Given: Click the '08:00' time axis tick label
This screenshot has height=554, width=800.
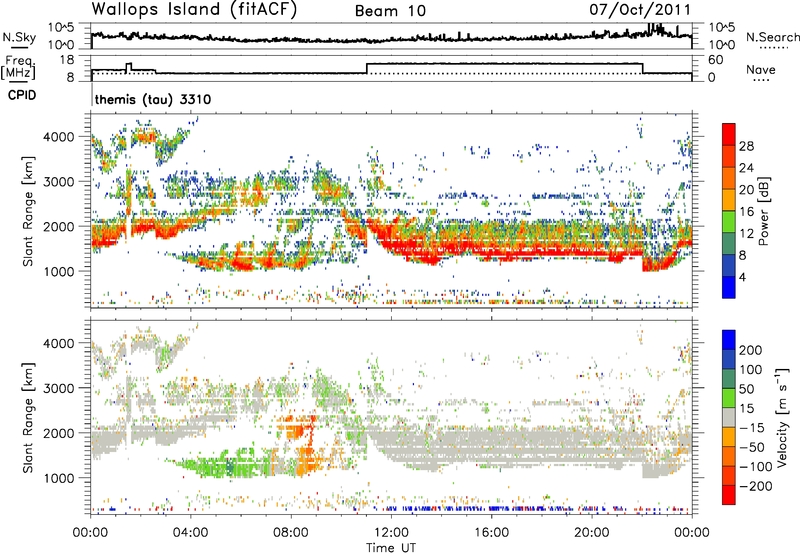Looking at the screenshot, I should (x=291, y=533).
